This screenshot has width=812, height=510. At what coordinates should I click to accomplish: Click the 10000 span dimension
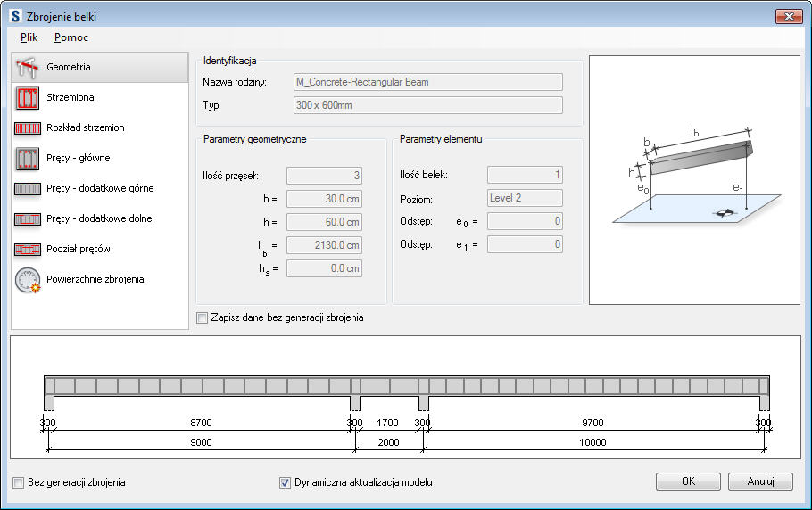pyautogui.click(x=592, y=442)
